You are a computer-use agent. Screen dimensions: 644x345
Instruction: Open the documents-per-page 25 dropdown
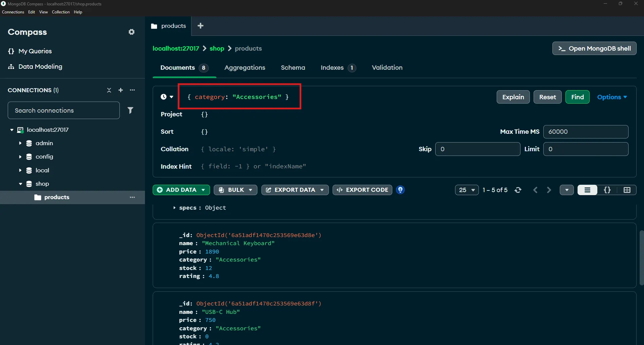pyautogui.click(x=467, y=190)
